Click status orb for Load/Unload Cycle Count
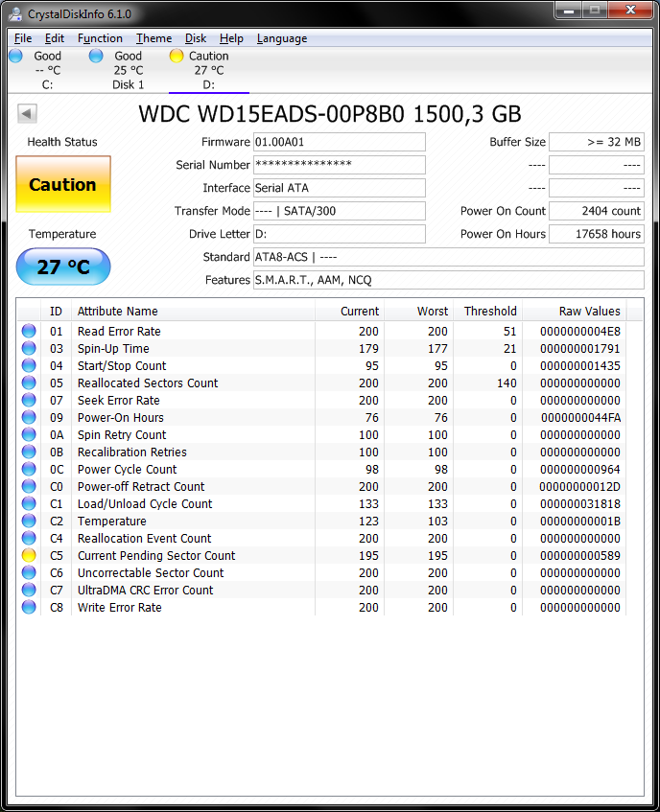Image resolution: width=660 pixels, height=812 pixels. 29,503
